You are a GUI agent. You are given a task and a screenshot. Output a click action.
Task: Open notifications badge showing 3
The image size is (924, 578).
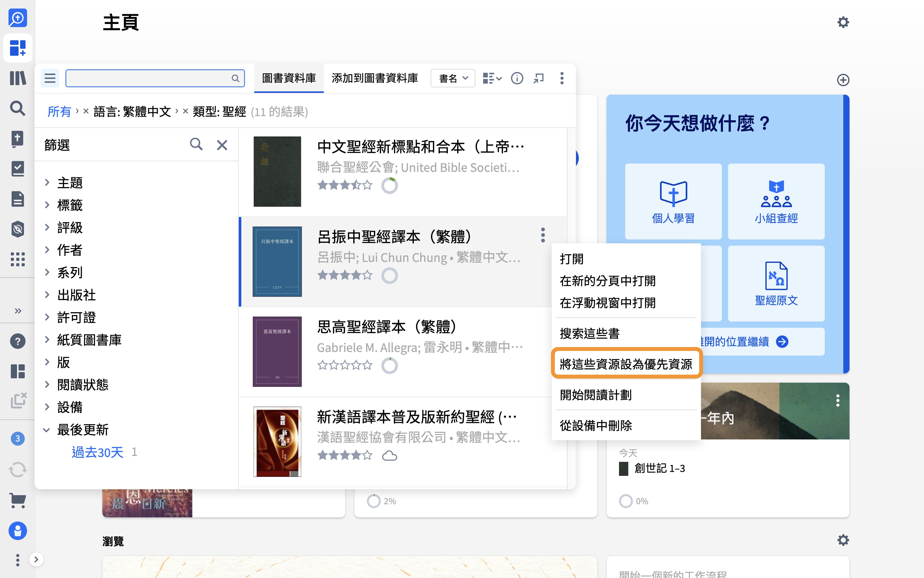18,438
